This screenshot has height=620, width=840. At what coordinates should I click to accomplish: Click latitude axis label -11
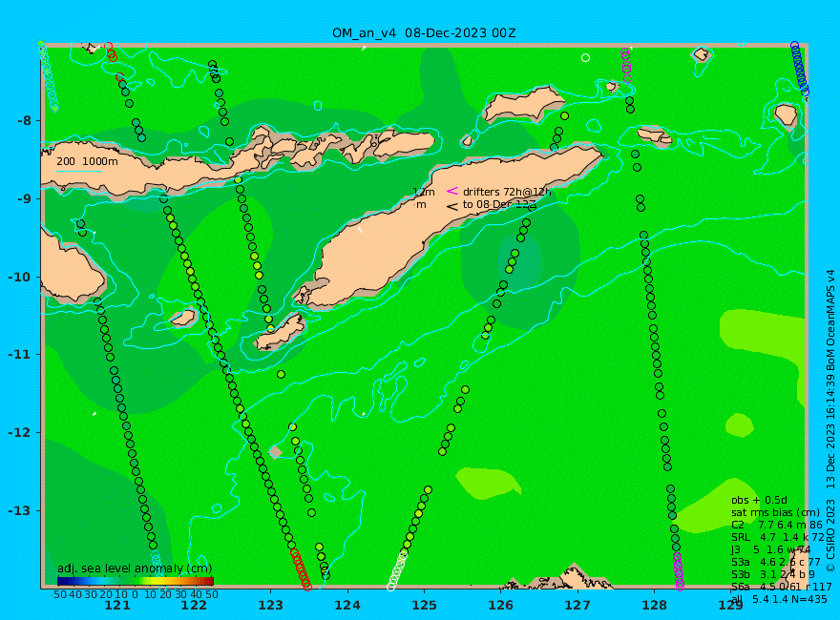click(x=20, y=355)
